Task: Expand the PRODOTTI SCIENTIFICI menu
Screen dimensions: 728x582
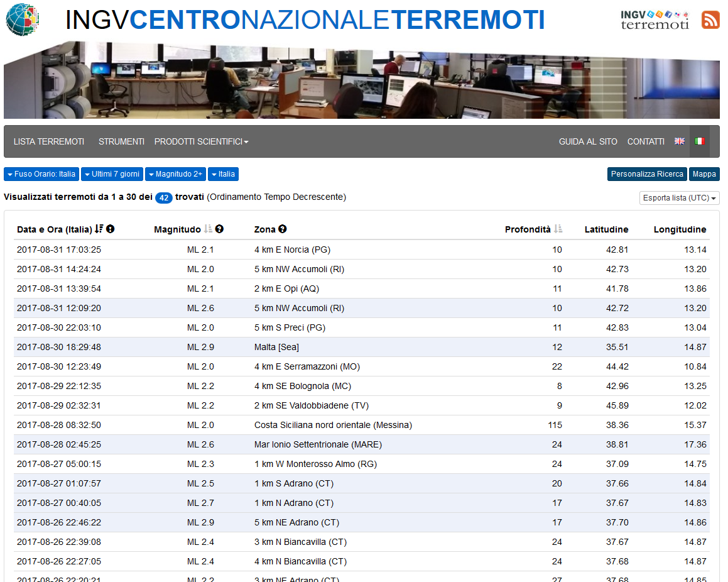Action: click(202, 141)
